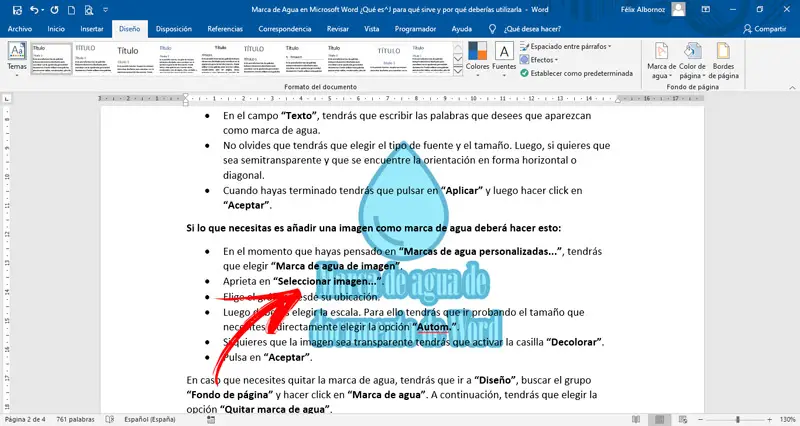Switch to the Insertar tab
This screenshot has height=426, width=800.
tap(92, 29)
